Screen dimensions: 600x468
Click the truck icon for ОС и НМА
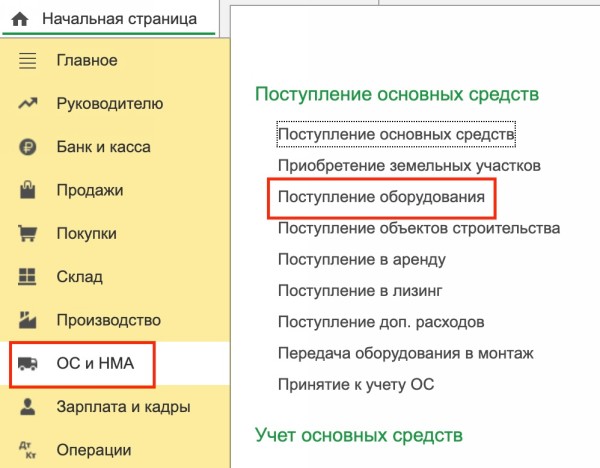point(27,364)
